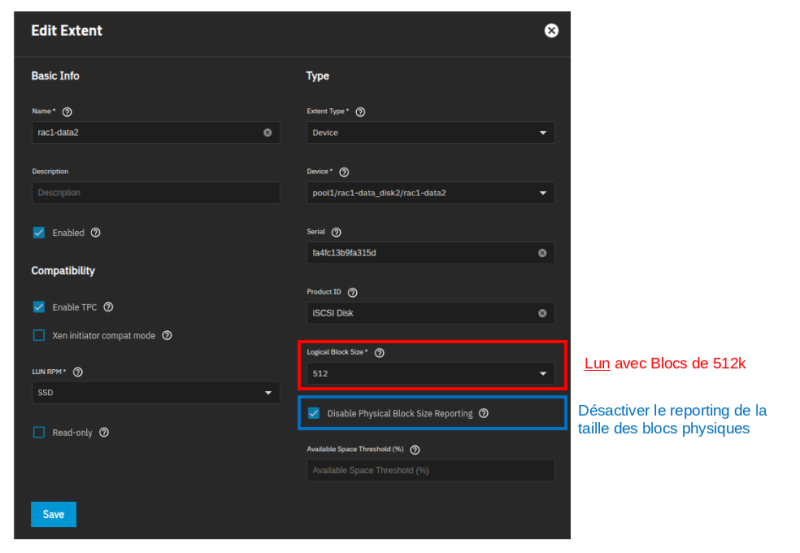The image size is (800, 553).
Task: Toggle the Enabled checkbox
Action: click(x=39, y=233)
